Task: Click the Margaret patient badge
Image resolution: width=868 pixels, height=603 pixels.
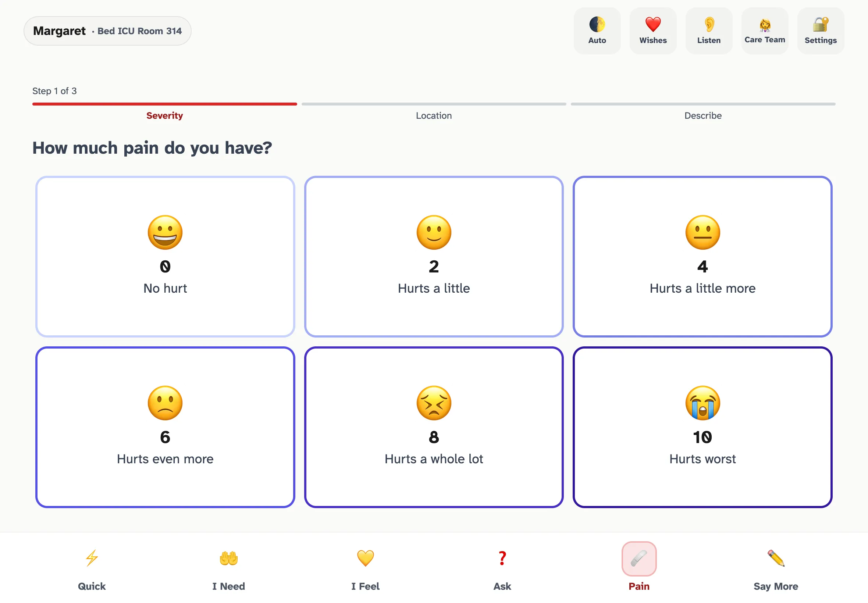Action: point(107,31)
